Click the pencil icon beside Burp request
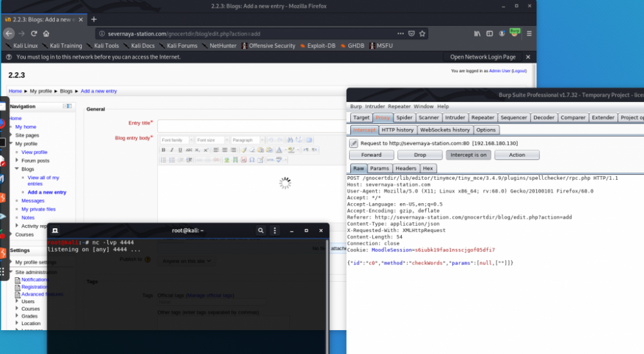This screenshot has height=354, width=644. (353, 143)
